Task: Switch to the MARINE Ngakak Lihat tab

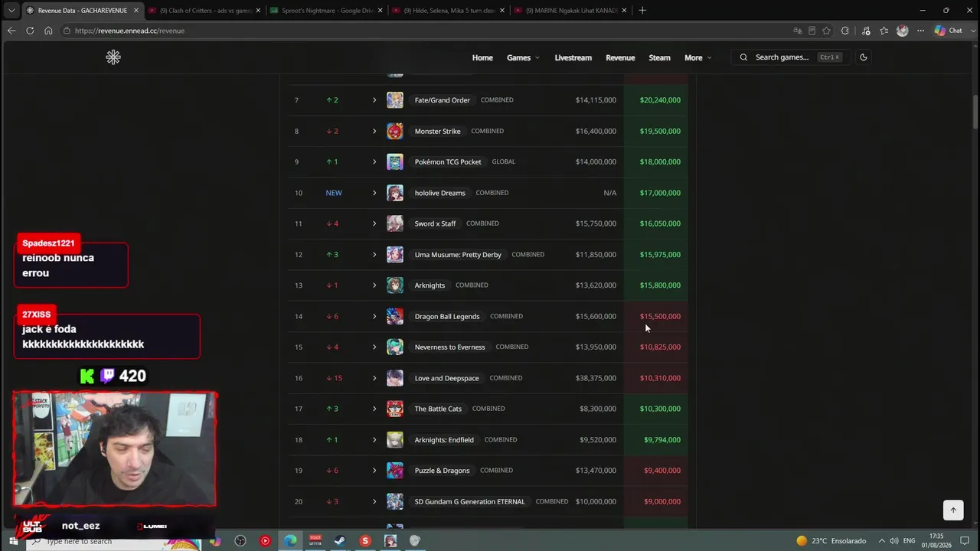Action: 570,11
